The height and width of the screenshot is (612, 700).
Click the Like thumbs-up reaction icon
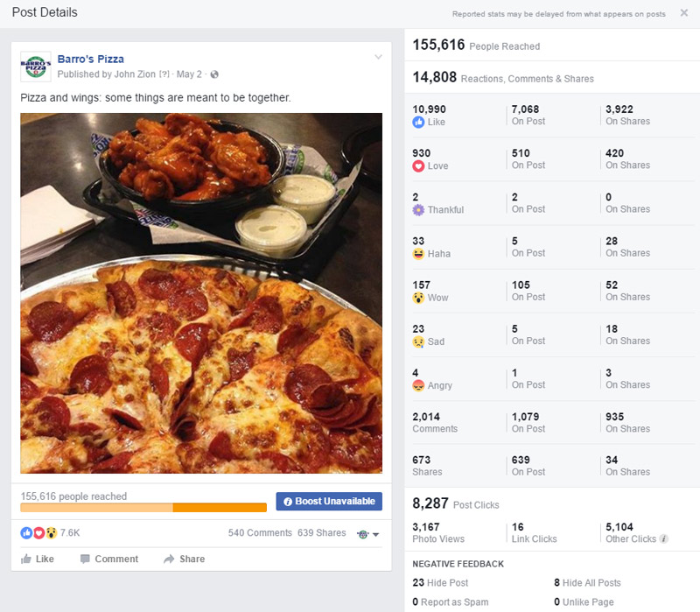tap(418, 123)
